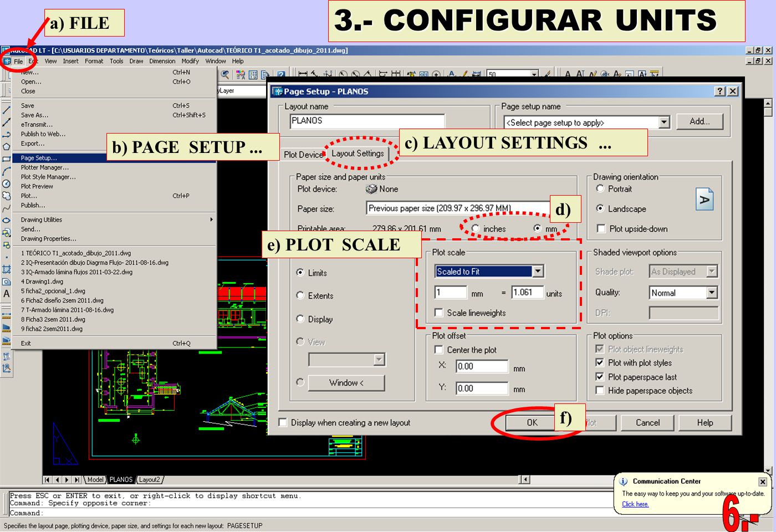Jump to the first layout tab arrow
This screenshot has width=776, height=532.
[x=48, y=480]
